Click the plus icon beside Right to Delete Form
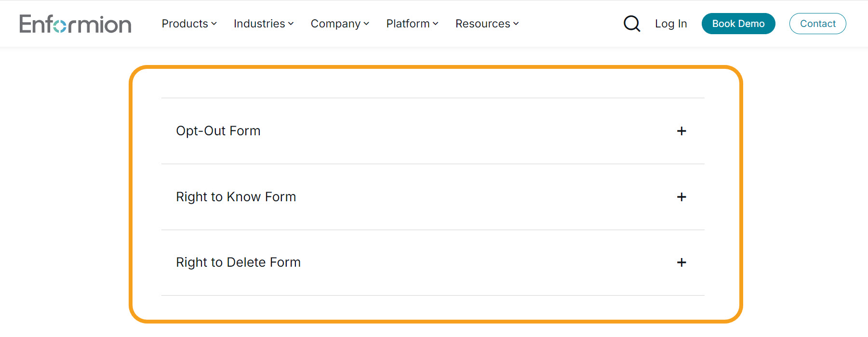Screen dimensions: 868x337 [x=681, y=262]
